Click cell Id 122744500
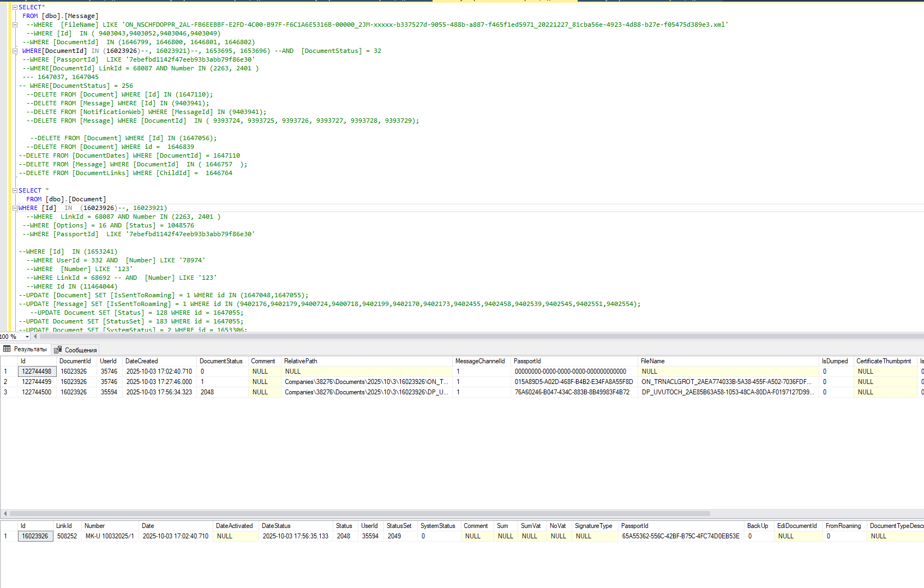This screenshot has width=924, height=588. pyautogui.click(x=37, y=392)
